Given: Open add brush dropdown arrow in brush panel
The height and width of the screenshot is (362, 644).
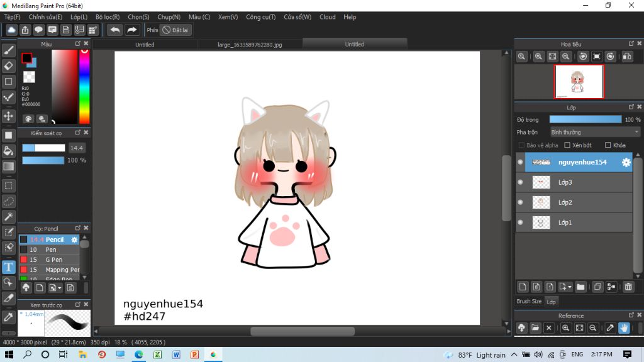Looking at the screenshot, I should coord(60,288).
